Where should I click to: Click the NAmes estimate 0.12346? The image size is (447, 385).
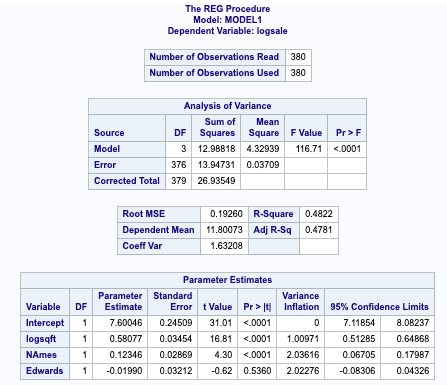(126, 355)
